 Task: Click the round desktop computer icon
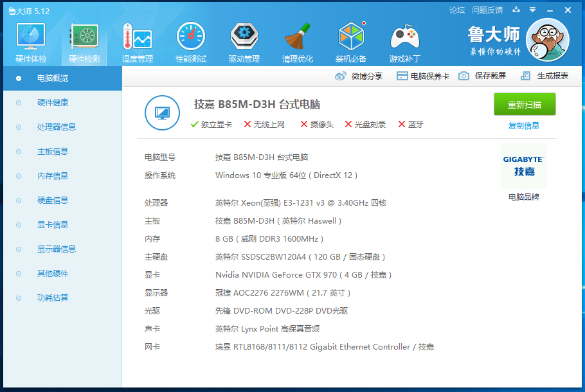(162, 112)
